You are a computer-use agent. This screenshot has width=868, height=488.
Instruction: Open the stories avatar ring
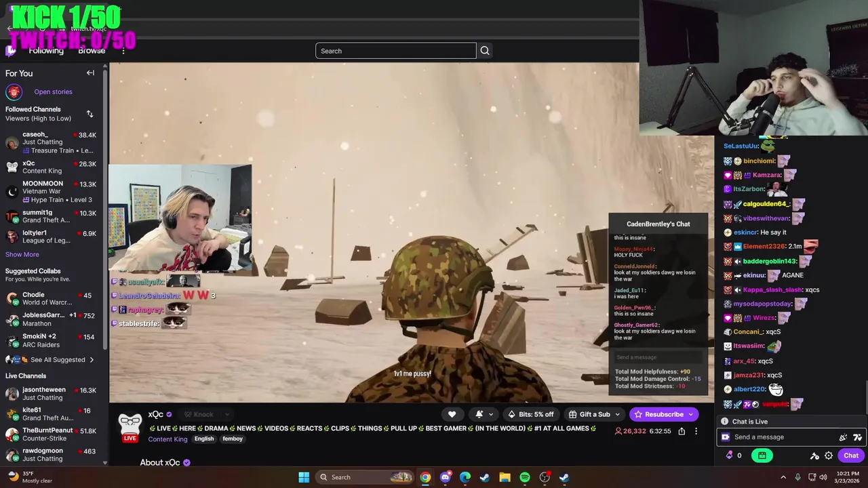tap(14, 91)
